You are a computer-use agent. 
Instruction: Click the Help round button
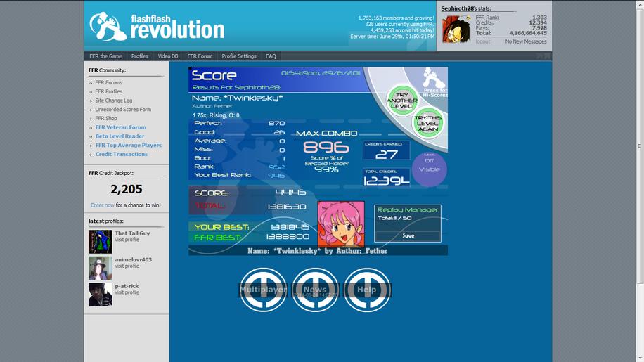pos(367,290)
